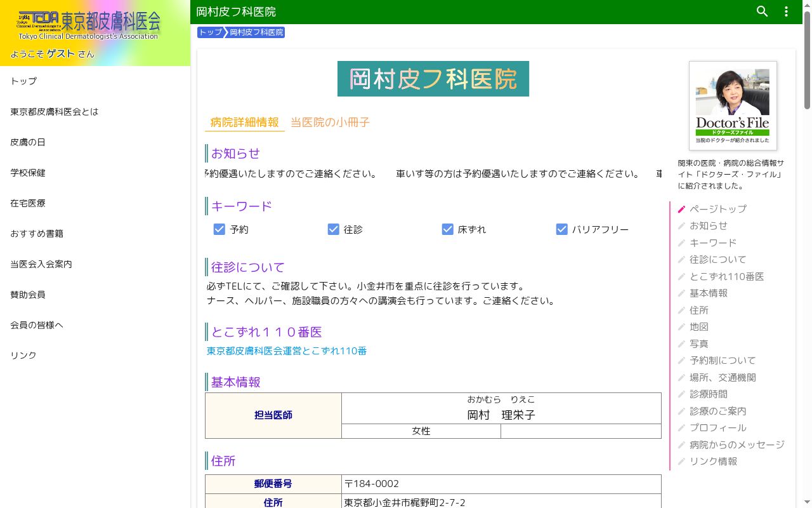
Task: Open 在宅医療 menu item
Action: (95, 203)
